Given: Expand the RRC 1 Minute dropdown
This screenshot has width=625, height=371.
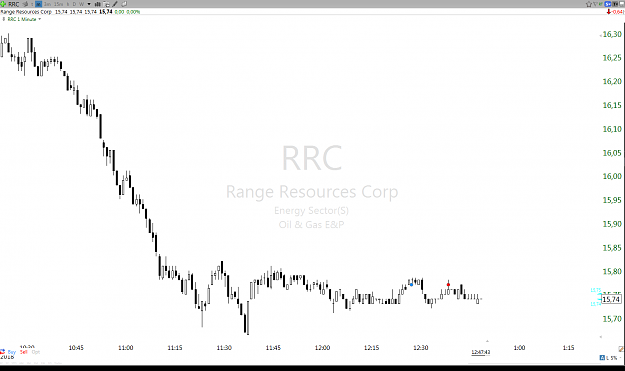Looking at the screenshot, I should 39,19.
